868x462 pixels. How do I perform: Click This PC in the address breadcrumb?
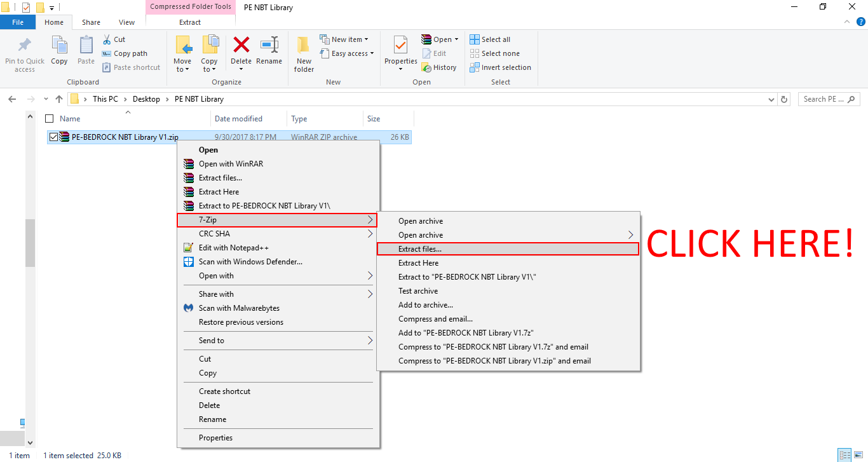coord(105,99)
